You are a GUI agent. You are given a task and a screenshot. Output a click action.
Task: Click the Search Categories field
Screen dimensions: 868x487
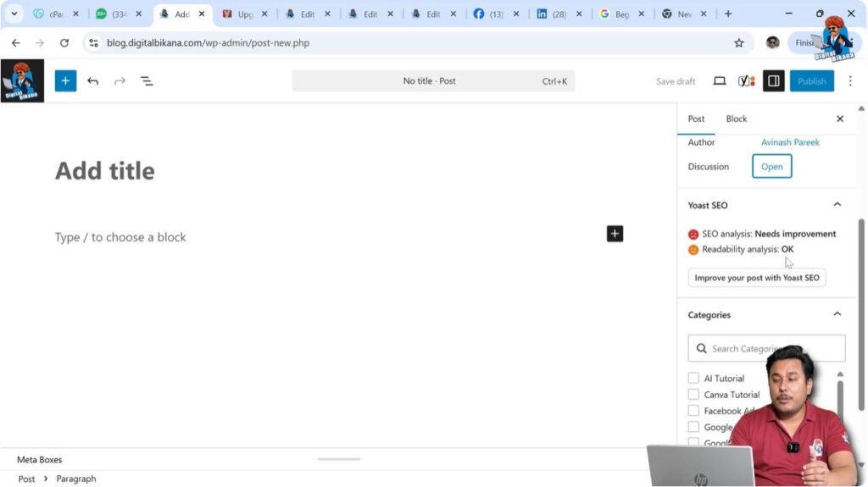click(766, 348)
